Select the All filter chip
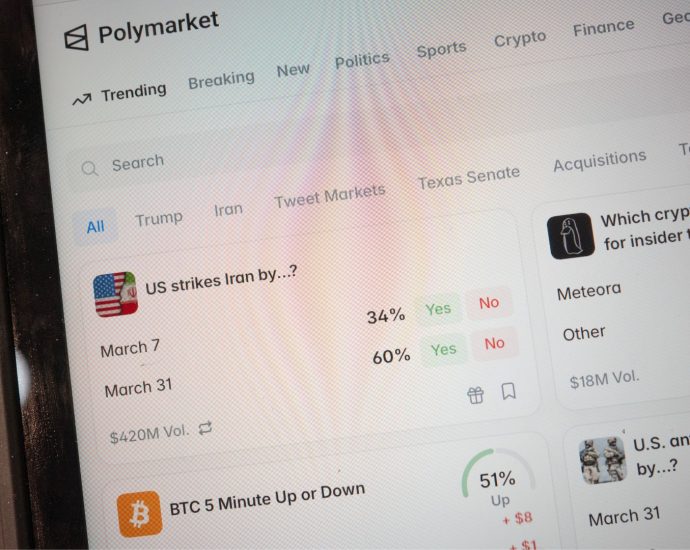 coord(95,227)
